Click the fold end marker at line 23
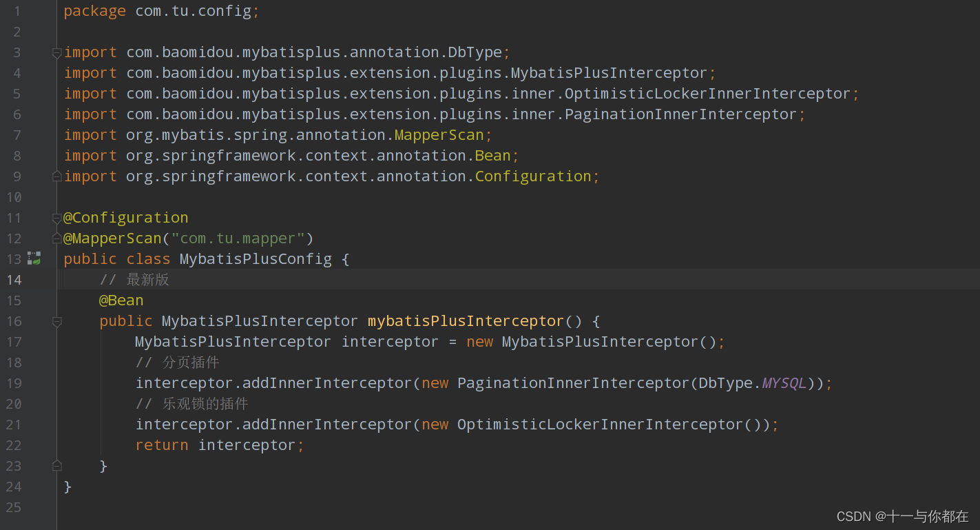Image resolution: width=980 pixels, height=530 pixels. coord(57,466)
